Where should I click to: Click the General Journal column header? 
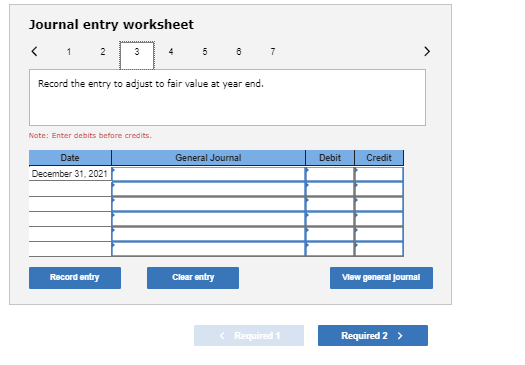pos(208,158)
